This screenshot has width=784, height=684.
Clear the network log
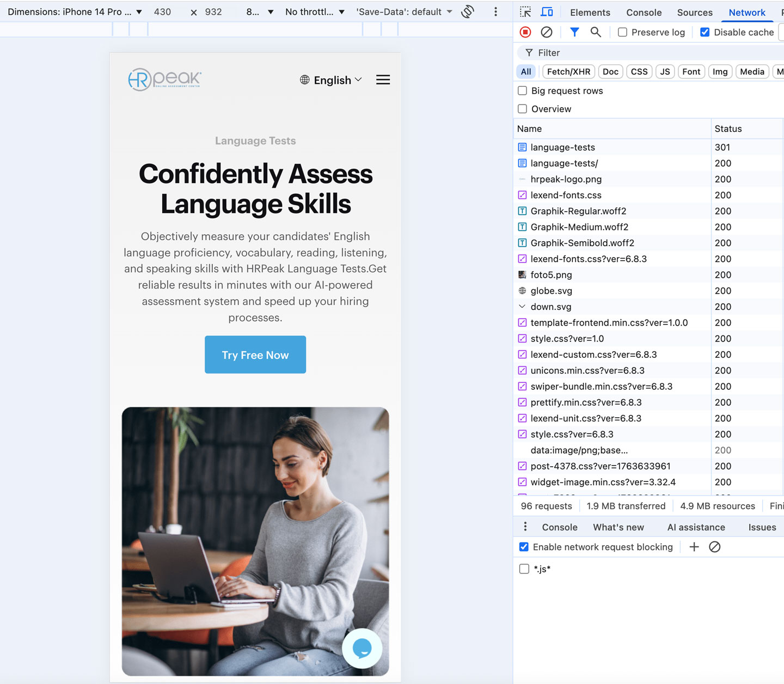pos(547,32)
